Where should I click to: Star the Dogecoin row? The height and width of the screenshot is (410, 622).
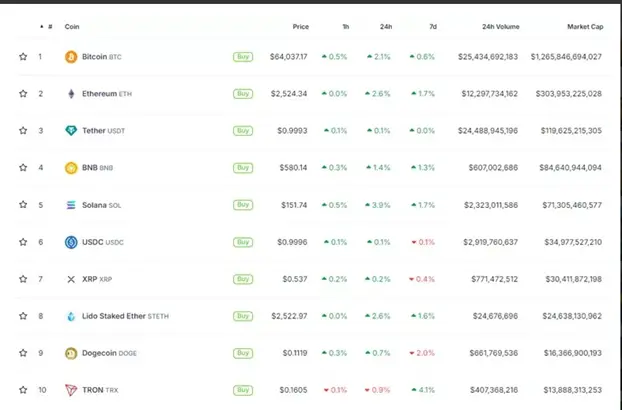click(x=23, y=353)
